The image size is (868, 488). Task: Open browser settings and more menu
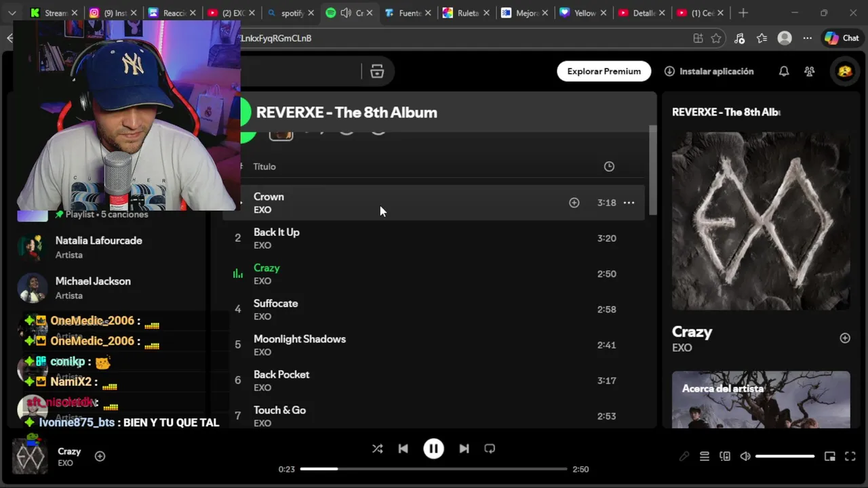tap(807, 38)
